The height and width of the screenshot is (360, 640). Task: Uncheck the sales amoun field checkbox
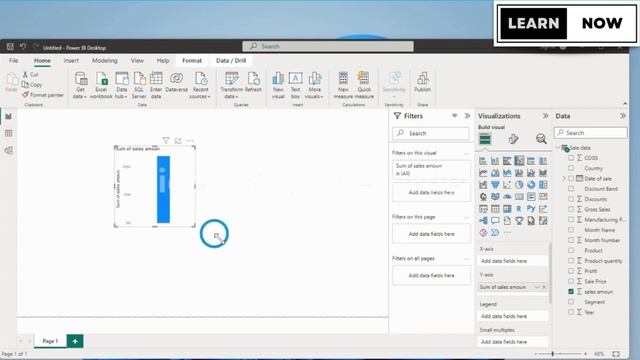[571, 291]
